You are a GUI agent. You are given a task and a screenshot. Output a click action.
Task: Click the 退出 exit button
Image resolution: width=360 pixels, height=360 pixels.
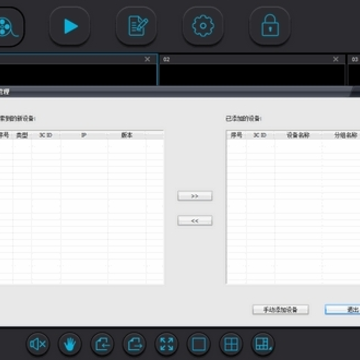coord(343,310)
